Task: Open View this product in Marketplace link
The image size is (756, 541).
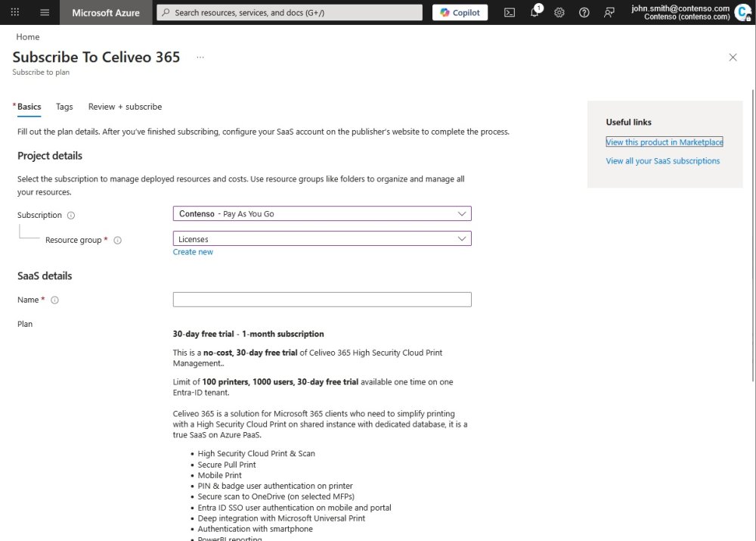Action: [665, 142]
